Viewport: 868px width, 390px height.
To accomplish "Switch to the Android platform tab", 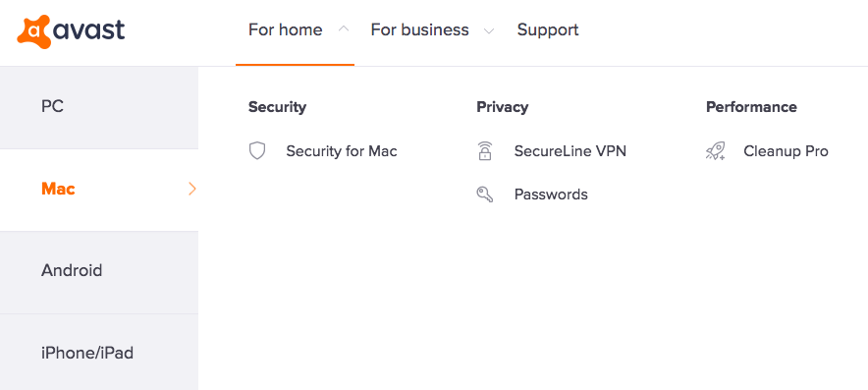I will point(99,272).
